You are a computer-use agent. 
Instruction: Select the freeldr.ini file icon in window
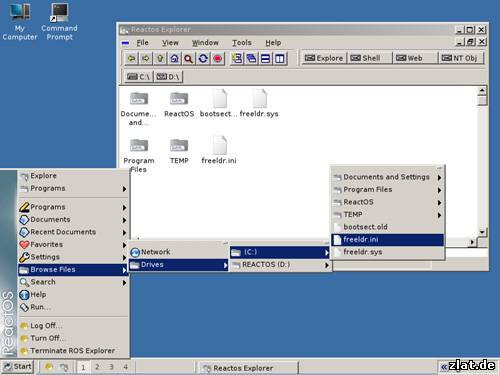coord(219,150)
